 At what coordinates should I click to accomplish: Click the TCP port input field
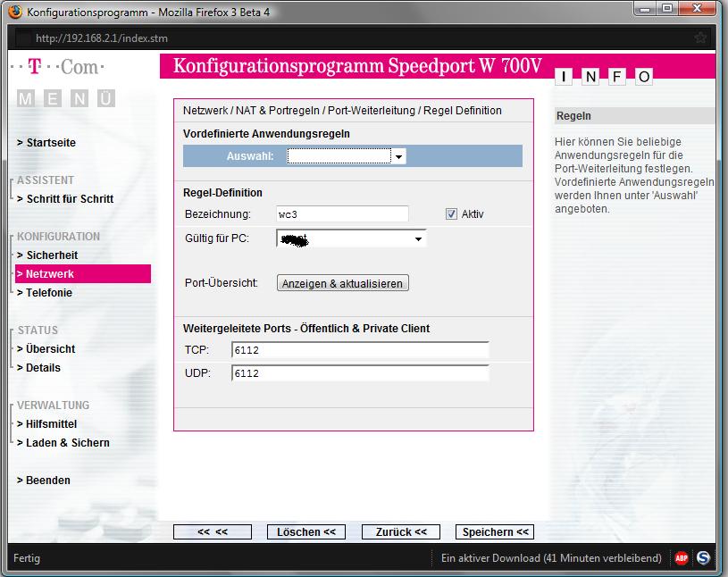pos(360,350)
